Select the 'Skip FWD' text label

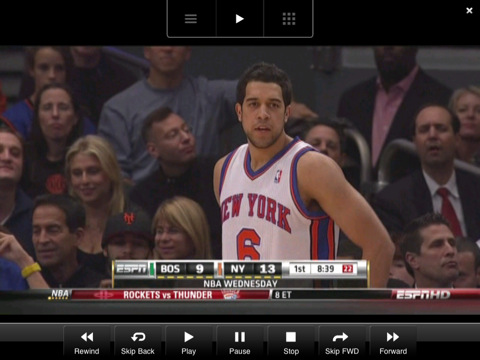[x=342, y=351]
